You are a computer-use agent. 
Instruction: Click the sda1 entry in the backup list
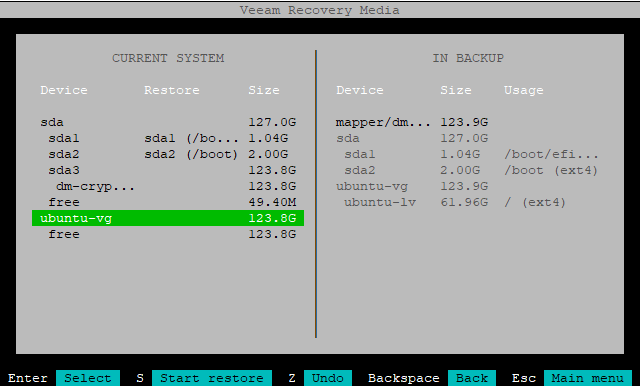[x=360, y=154]
